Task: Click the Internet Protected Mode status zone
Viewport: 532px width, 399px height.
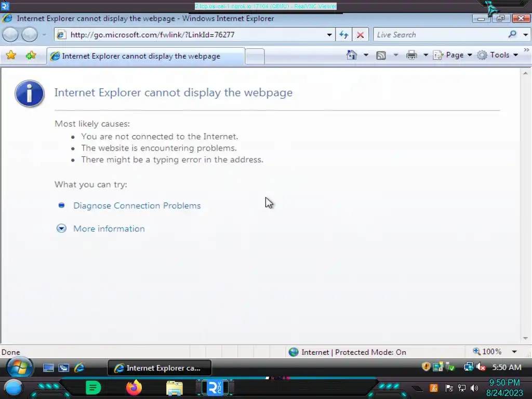Action: 347,352
